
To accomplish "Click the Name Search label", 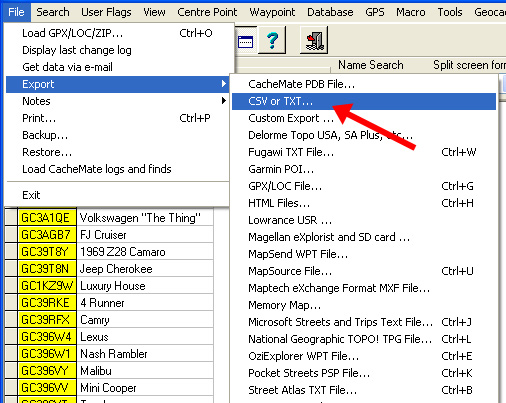I will click(x=371, y=65).
